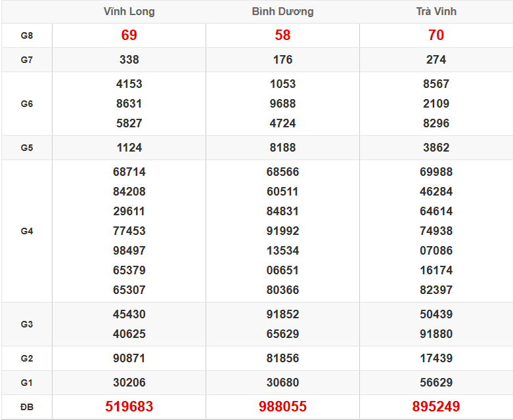Select special prize number 988055

282,407
